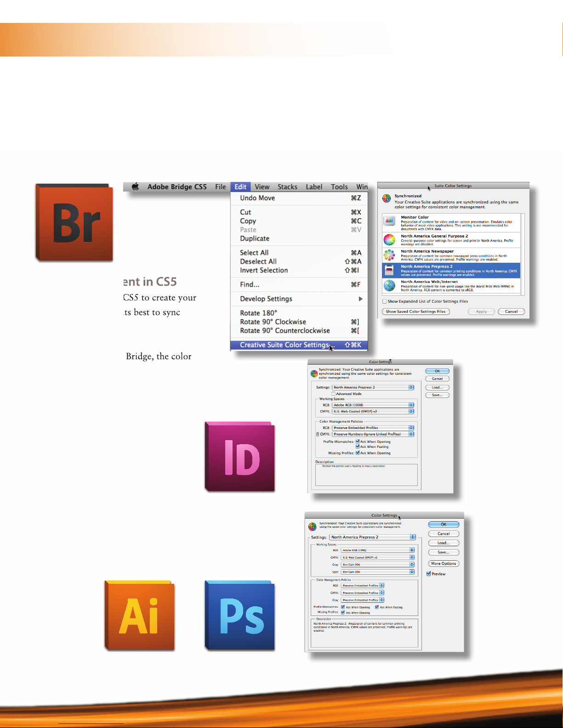Open the File menu in Bridge
This screenshot has height=728, width=563.
[x=221, y=187]
